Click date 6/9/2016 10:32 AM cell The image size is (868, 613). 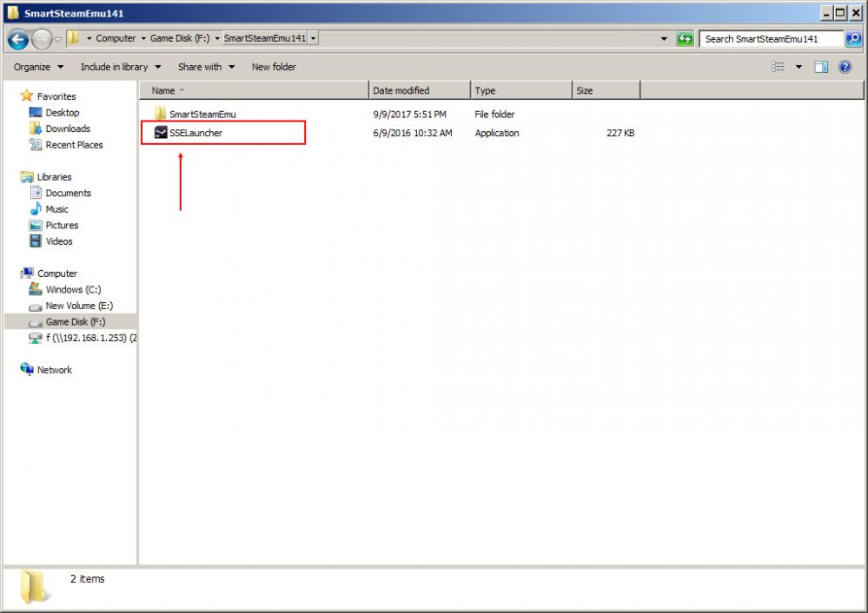(x=413, y=133)
